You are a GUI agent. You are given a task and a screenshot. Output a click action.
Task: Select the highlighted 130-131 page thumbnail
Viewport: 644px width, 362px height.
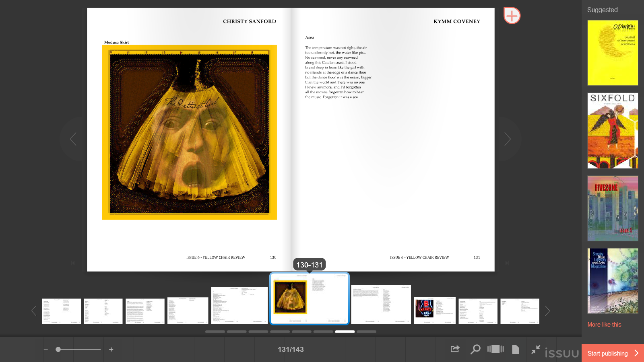[x=310, y=298]
